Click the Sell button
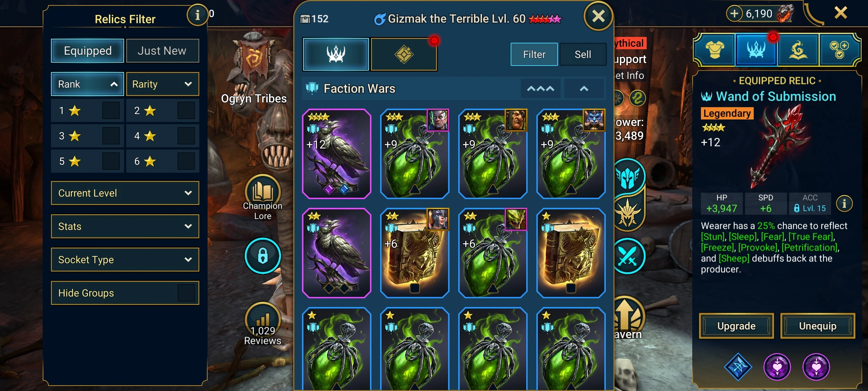Image resolution: width=868 pixels, height=391 pixels. pyautogui.click(x=583, y=54)
